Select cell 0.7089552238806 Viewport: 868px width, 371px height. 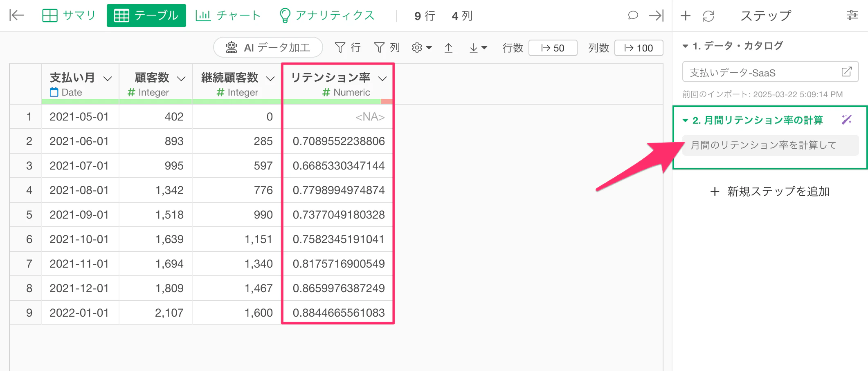pyautogui.click(x=338, y=141)
